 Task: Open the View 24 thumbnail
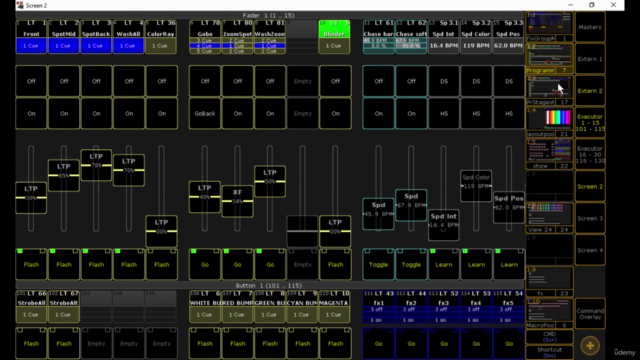pos(549,218)
